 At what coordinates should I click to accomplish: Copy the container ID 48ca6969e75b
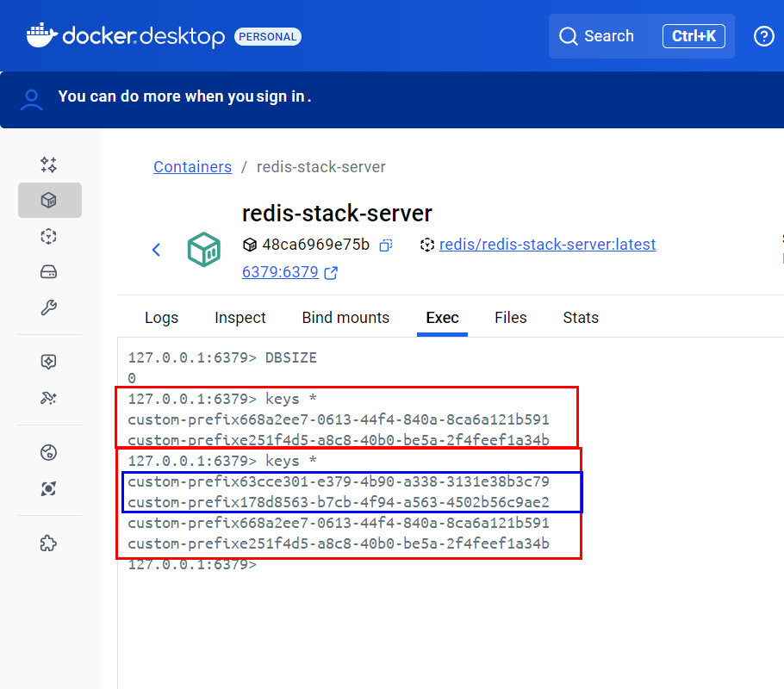[x=386, y=245]
